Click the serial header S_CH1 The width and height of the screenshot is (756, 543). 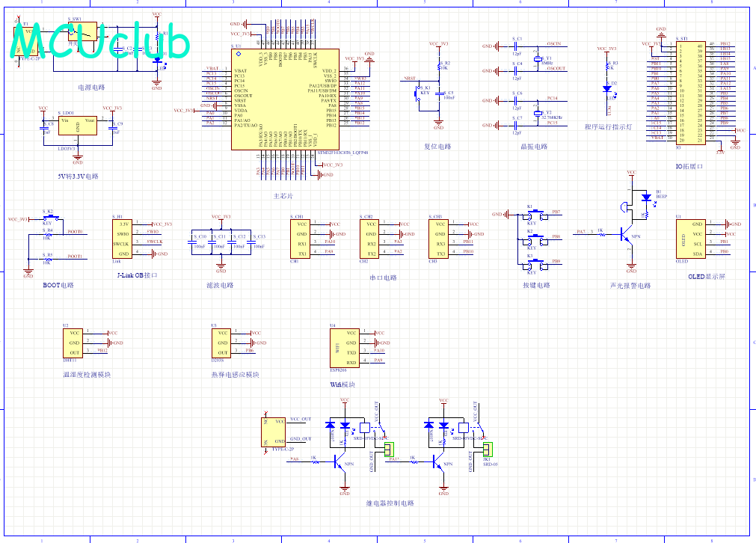tap(300, 239)
